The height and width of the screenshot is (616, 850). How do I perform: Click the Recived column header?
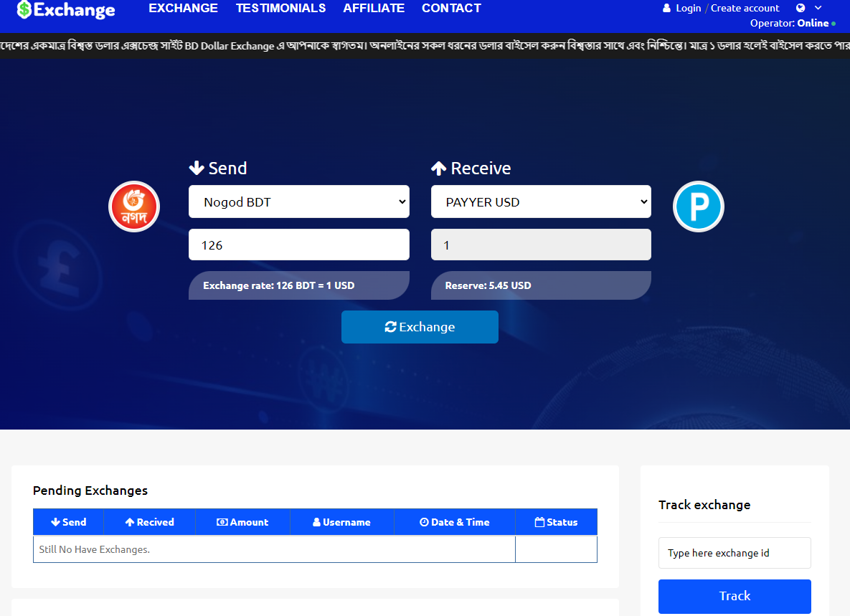click(150, 522)
